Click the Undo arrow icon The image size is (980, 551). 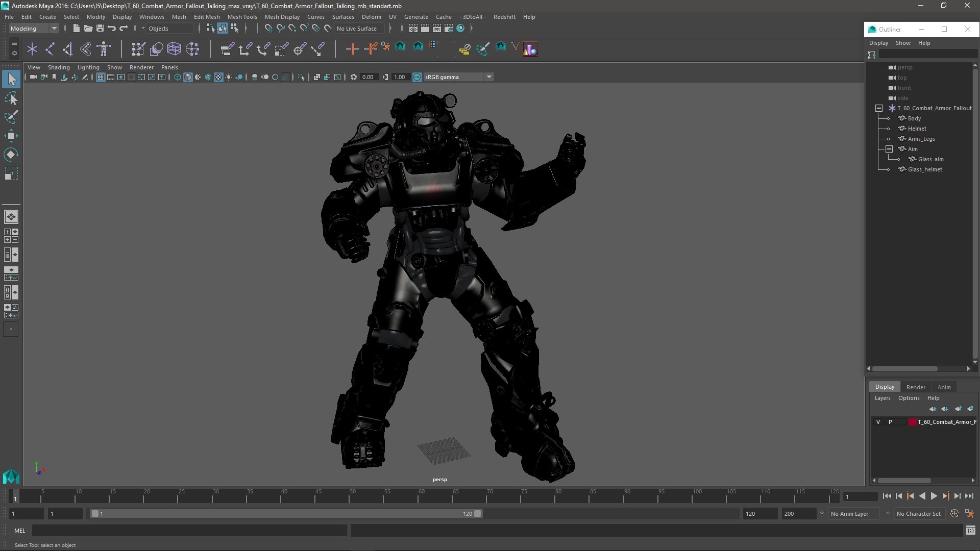point(112,29)
